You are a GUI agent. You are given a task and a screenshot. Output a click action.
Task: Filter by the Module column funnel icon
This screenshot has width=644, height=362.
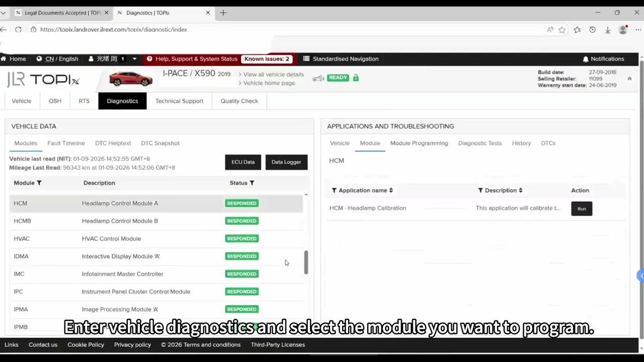coord(39,183)
